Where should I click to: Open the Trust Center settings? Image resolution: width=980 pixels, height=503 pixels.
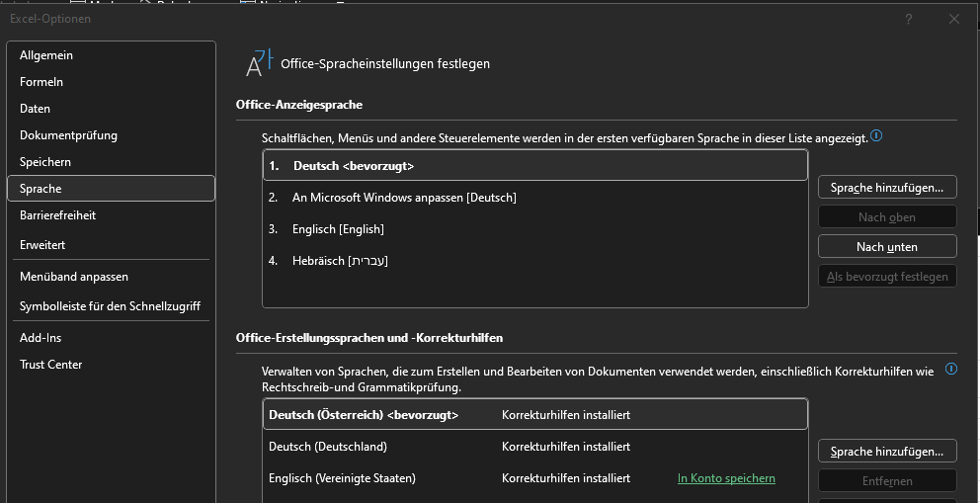click(111, 365)
